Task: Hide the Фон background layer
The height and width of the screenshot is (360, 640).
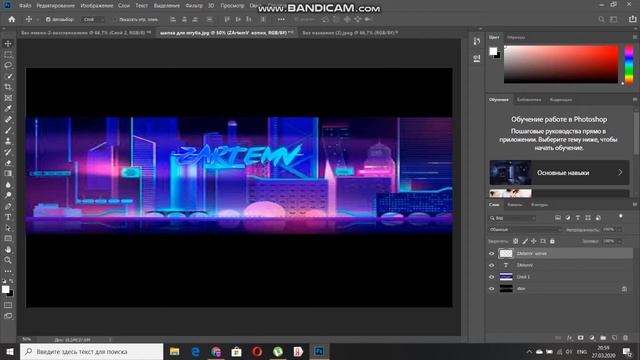Action: coord(491,289)
